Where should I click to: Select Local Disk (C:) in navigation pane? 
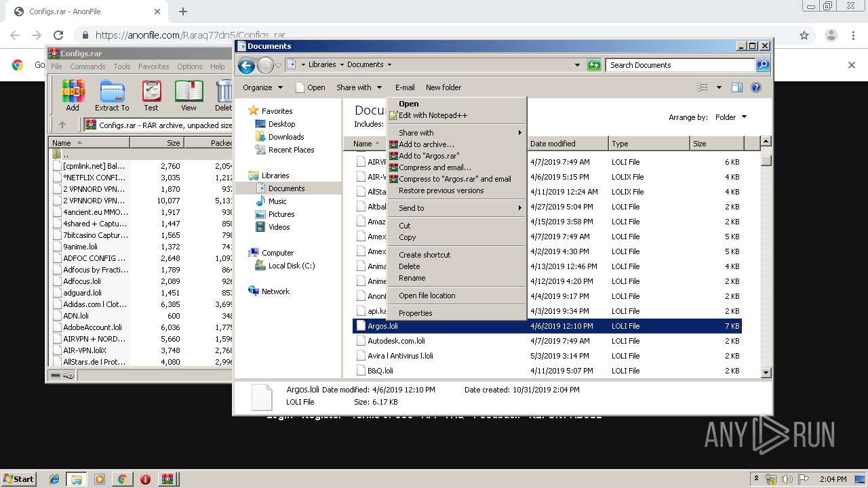[x=292, y=266]
